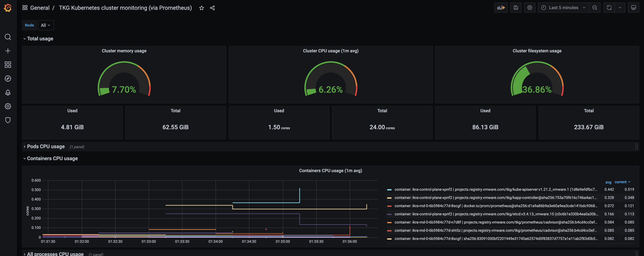Click the General folder breadcrumb
Screen dimensions: 644x256
click(40, 8)
